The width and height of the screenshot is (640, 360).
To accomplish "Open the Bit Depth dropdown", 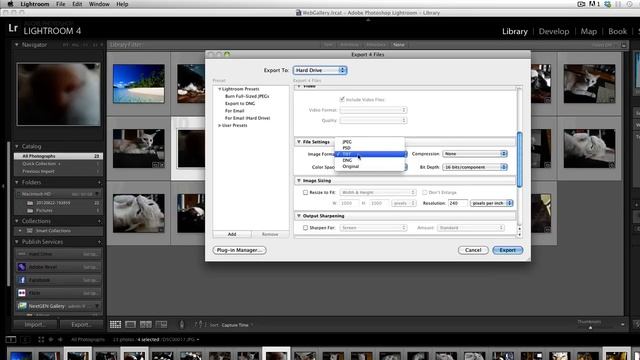I will [475, 167].
